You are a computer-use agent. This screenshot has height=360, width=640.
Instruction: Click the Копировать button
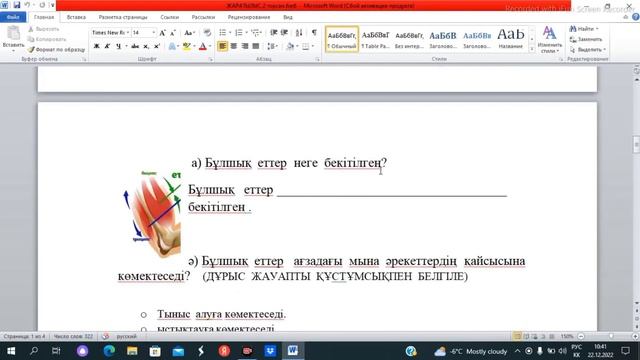(47, 39)
